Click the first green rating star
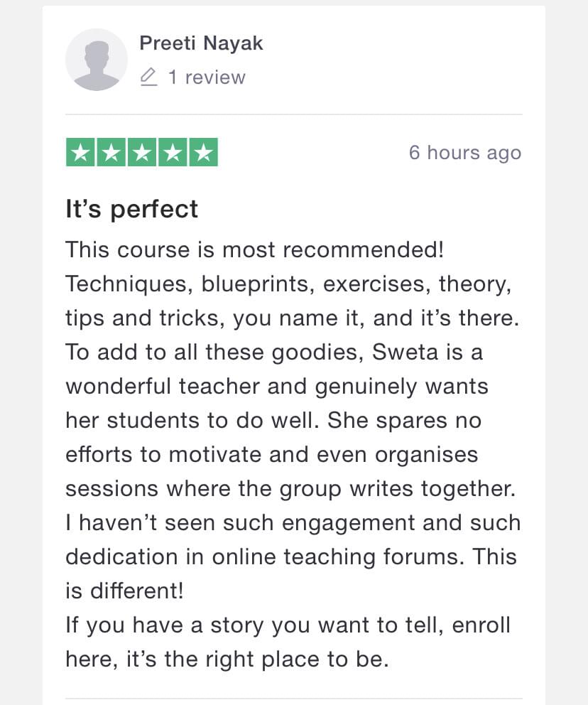588x705 pixels. click(x=81, y=153)
